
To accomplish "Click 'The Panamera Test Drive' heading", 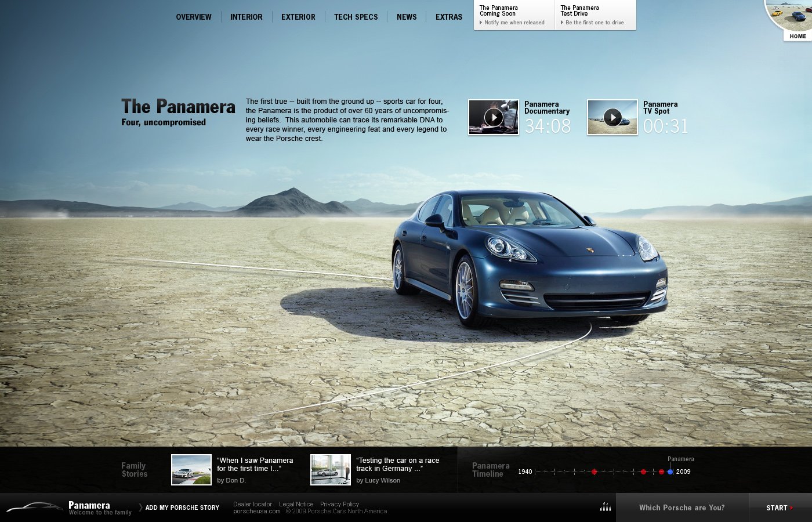I will click(580, 11).
